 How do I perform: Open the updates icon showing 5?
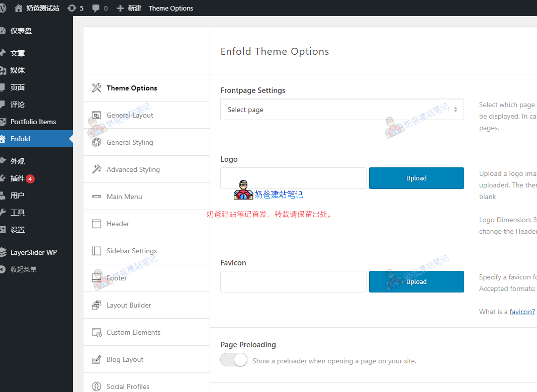click(x=72, y=8)
